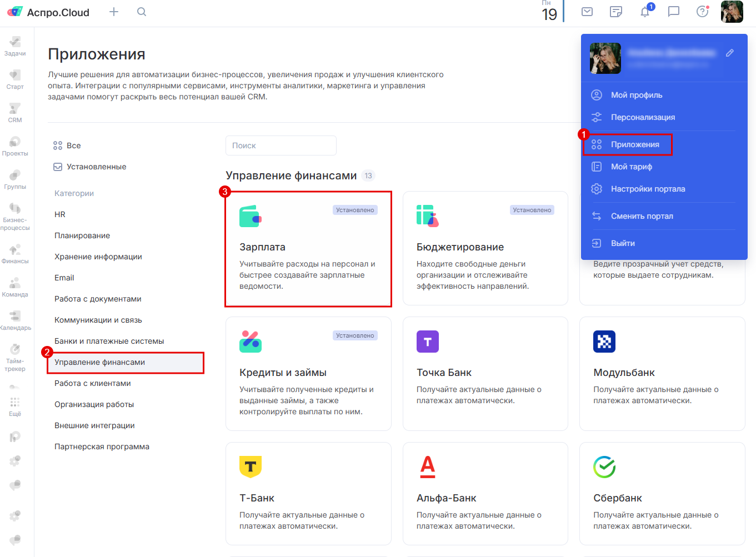This screenshot has width=756, height=557.
Task: Open the Сбербанк app card
Action: point(662,493)
